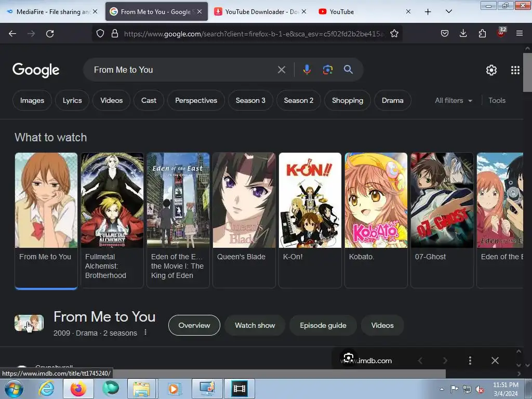
Task: Focus the Firefox address bar URL
Action: tap(255, 34)
